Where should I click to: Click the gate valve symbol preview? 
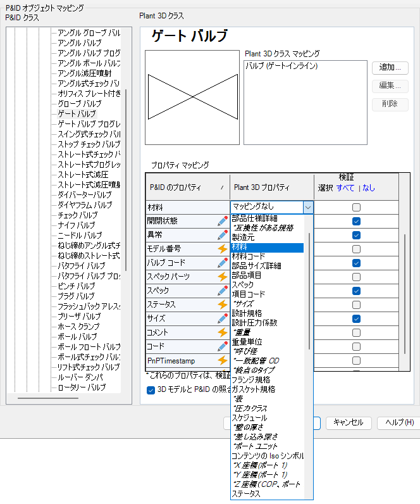point(192,97)
